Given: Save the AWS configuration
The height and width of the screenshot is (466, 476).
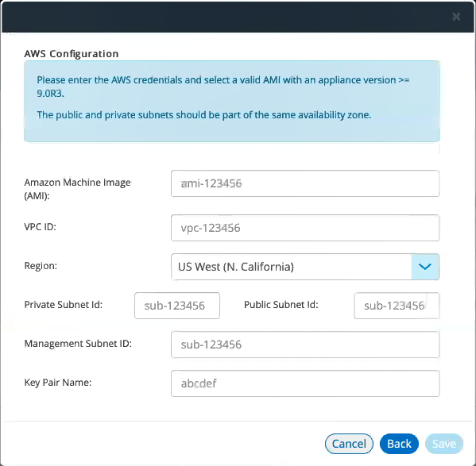Looking at the screenshot, I should pos(444,444).
